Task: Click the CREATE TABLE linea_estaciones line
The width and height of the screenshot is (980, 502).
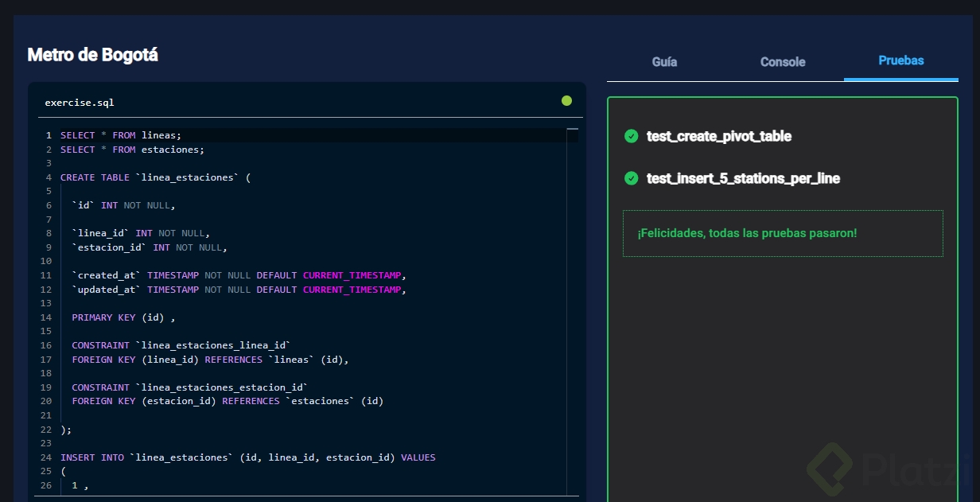Action: coord(155,177)
